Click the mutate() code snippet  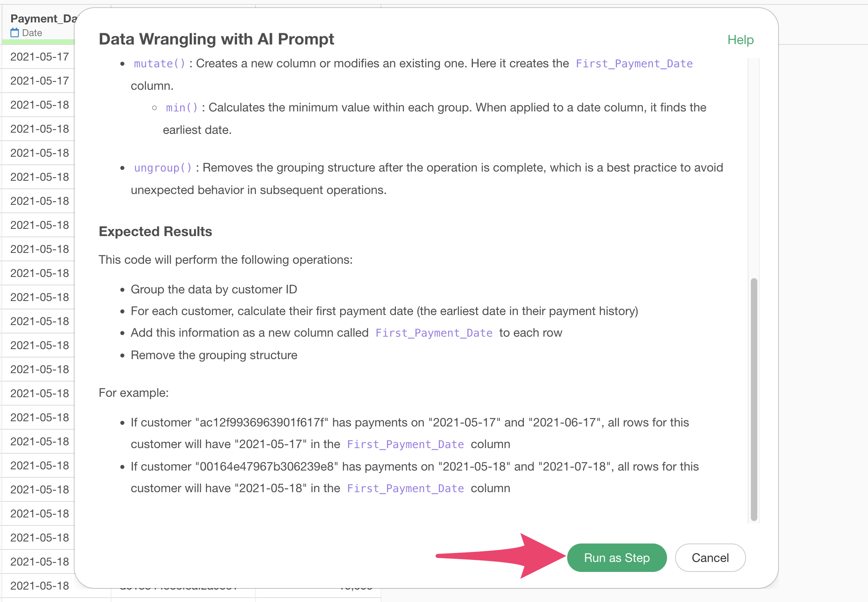tap(159, 64)
